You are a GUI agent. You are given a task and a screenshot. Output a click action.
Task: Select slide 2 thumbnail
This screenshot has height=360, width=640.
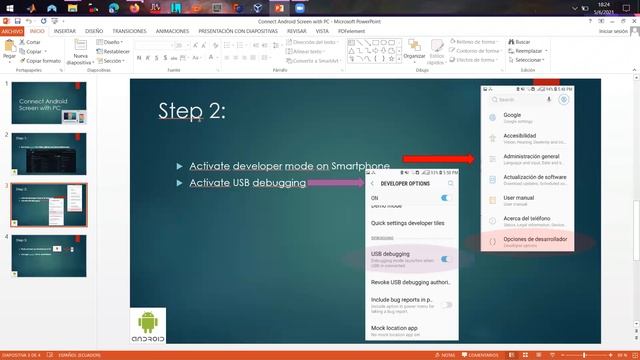49,154
